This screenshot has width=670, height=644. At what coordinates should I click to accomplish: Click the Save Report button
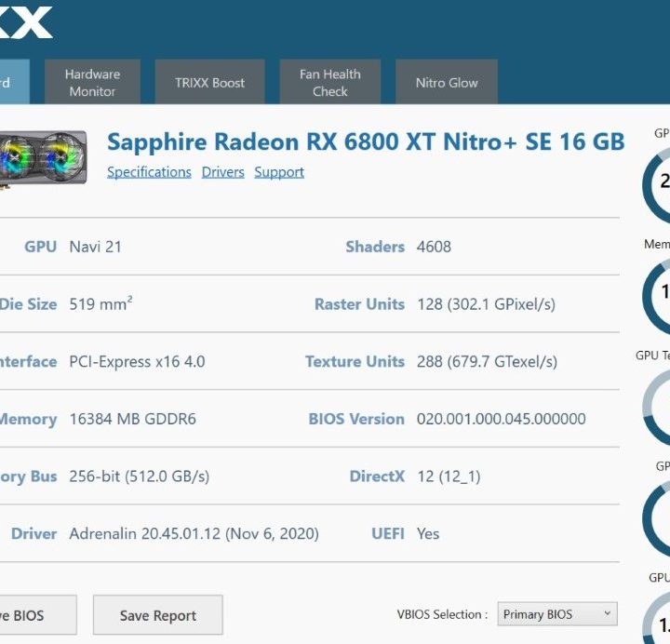pyautogui.click(x=157, y=615)
